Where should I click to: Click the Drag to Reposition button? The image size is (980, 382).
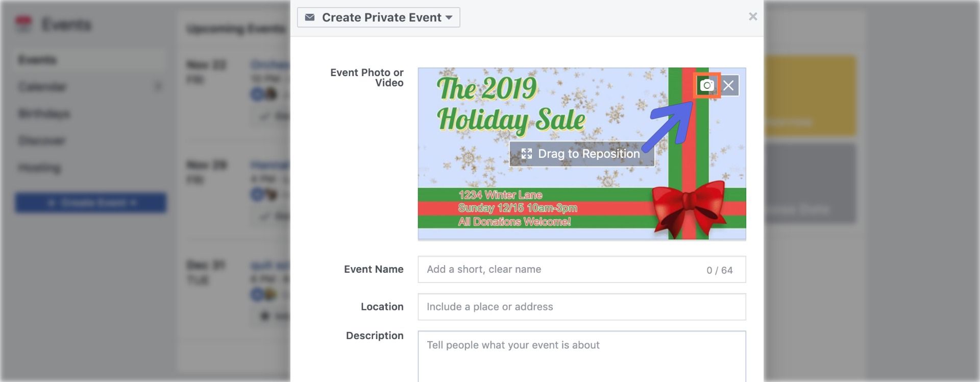(582, 154)
